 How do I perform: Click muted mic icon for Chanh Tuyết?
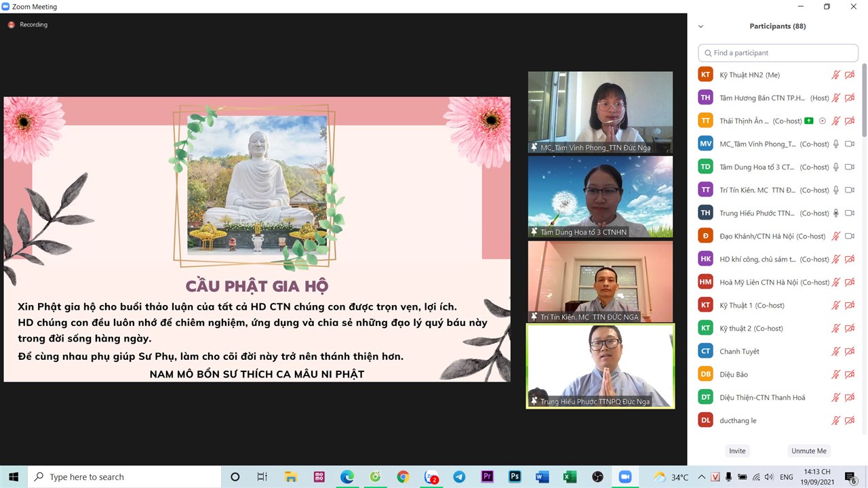click(x=836, y=352)
